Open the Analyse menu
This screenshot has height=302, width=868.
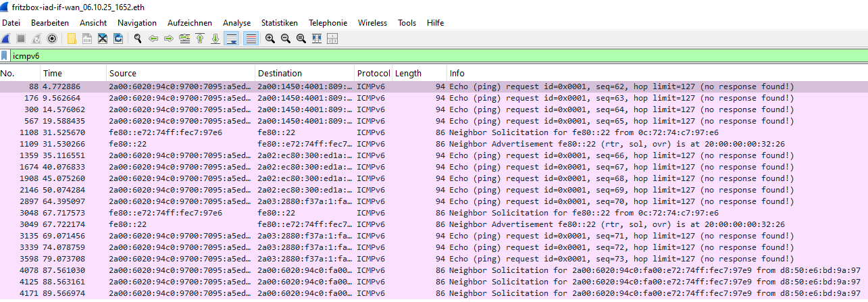(236, 23)
